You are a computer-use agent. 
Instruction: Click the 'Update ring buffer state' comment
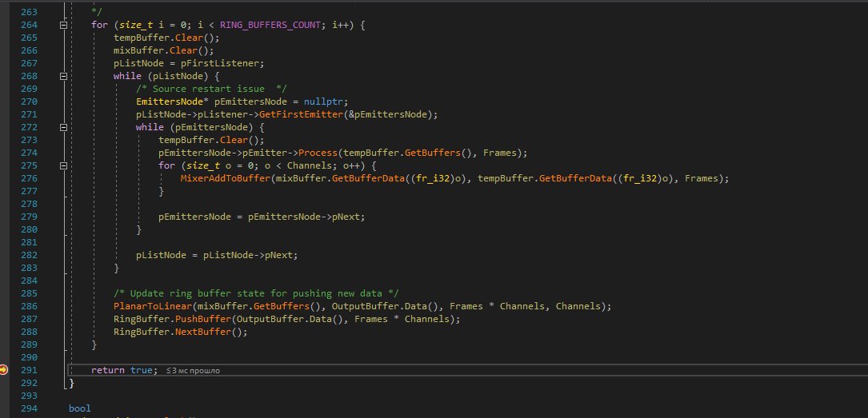(x=256, y=293)
